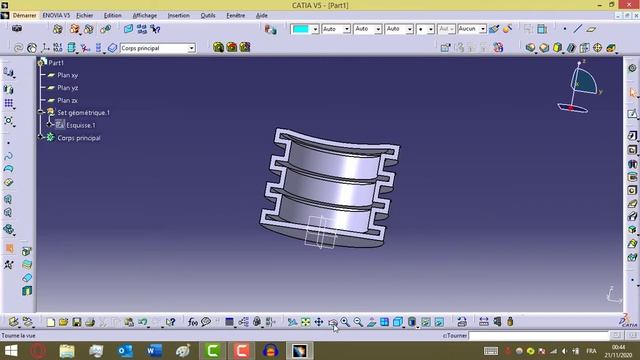The width and height of the screenshot is (640, 360).
Task: Create a Point from top toolbar
Action: 565,29
